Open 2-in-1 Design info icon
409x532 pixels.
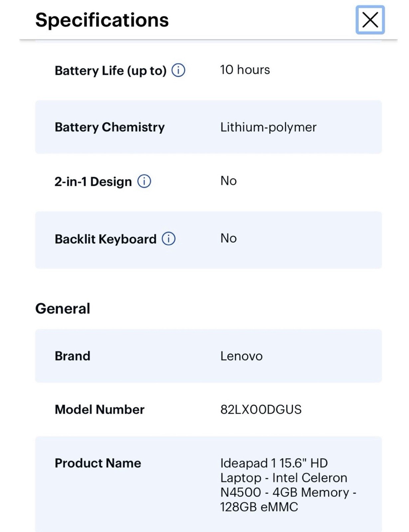pos(144,182)
